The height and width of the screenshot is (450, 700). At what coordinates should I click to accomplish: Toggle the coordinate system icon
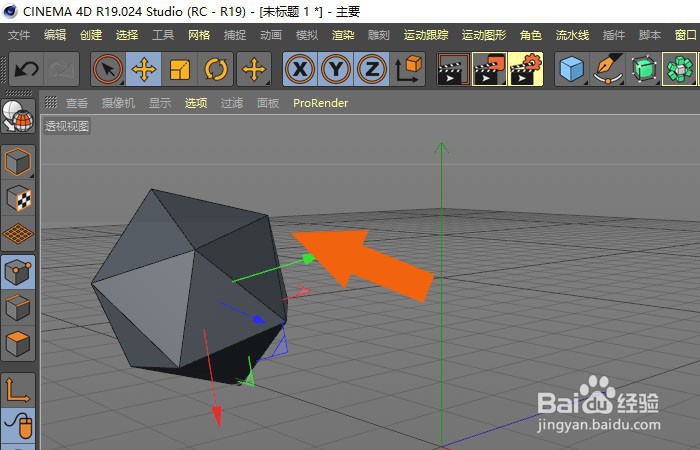coord(408,69)
